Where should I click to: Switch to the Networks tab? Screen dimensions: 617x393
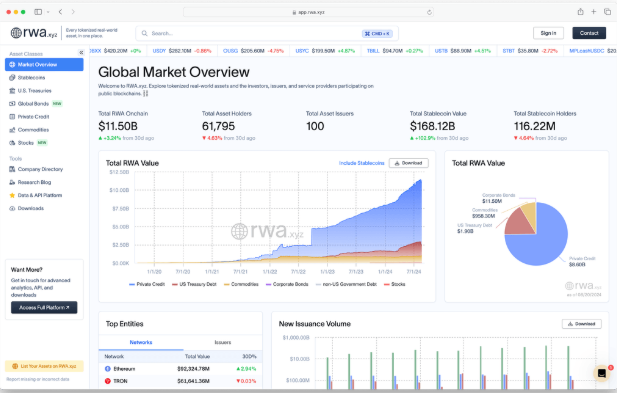point(141,342)
